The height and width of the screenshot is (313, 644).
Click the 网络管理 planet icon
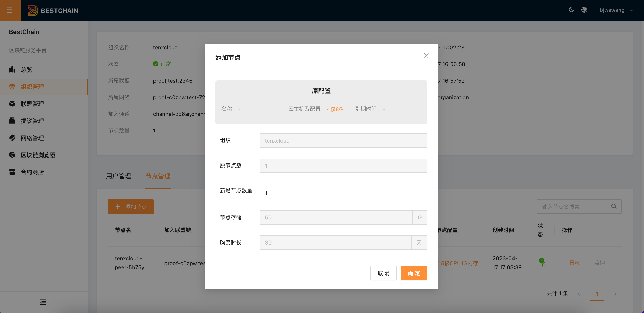click(12, 138)
